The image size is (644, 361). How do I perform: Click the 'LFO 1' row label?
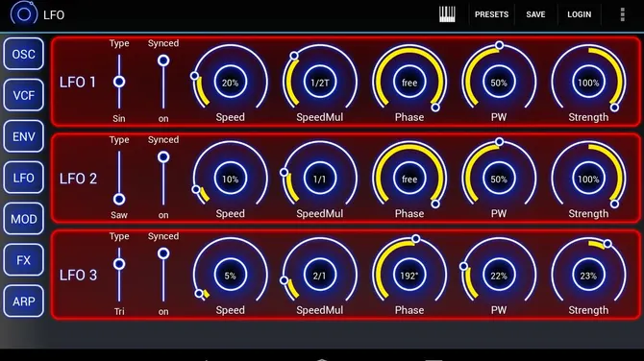tap(78, 82)
